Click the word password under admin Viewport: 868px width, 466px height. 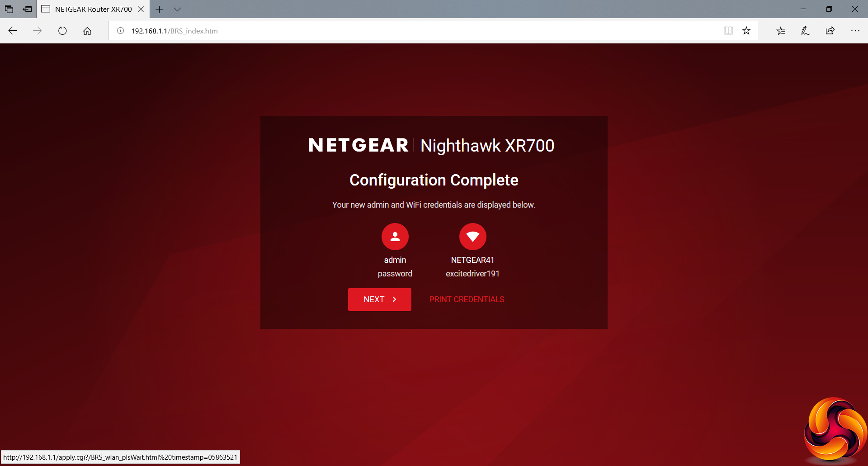pyautogui.click(x=395, y=274)
